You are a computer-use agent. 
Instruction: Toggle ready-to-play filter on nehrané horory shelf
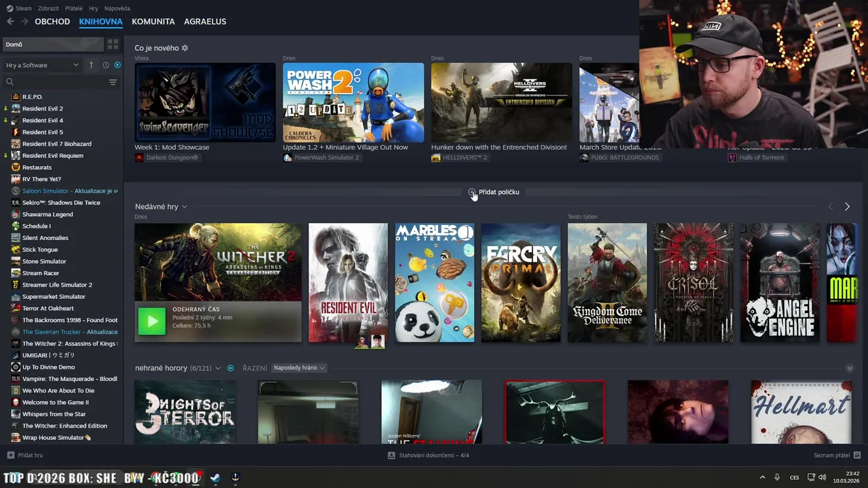click(231, 368)
